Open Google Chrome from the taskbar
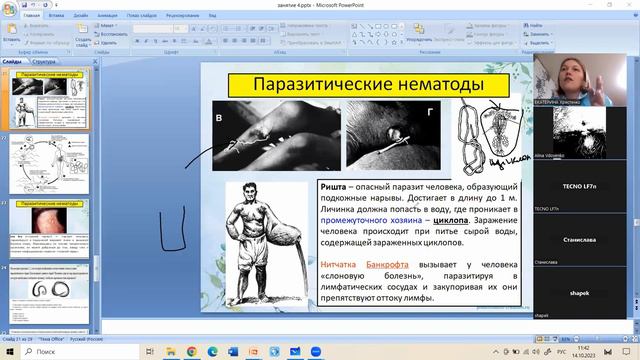Viewport: 640px width, 360px height. coord(191,351)
